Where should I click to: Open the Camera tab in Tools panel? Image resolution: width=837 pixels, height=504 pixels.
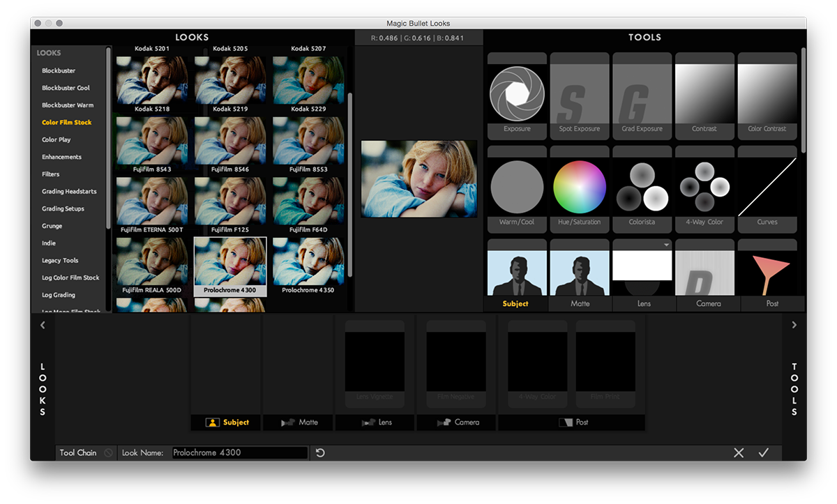(708, 304)
